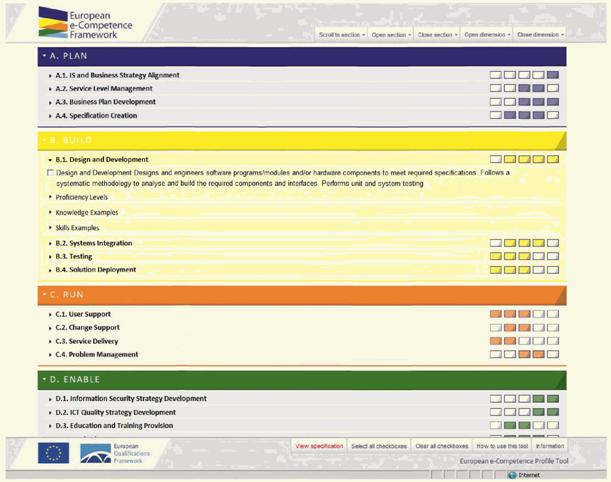Image resolution: width=611 pixels, height=482 pixels.
Task: Click first level box for C.1 User Support
Action: coord(495,314)
